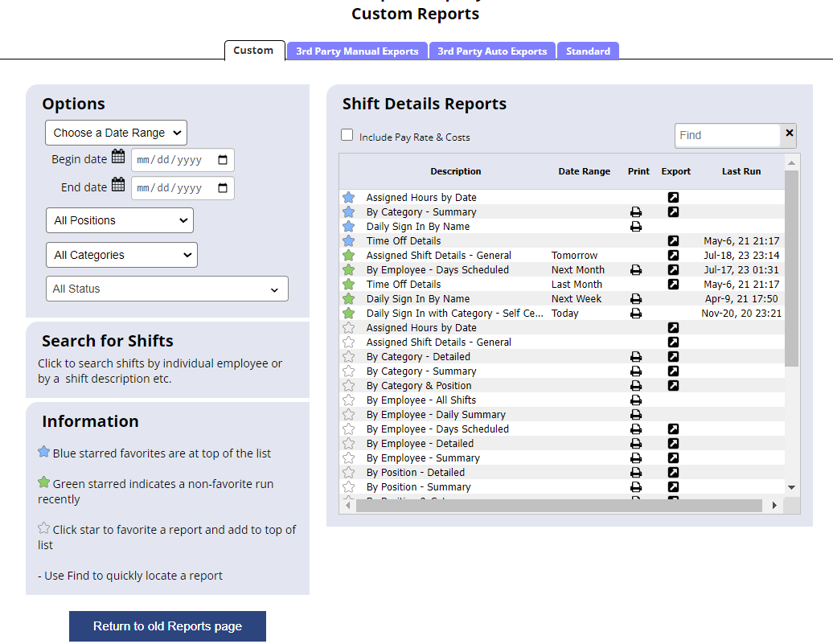Click the calendar icon next to Begin date
Image resolution: width=833 pixels, height=644 pixels.
[x=118, y=158]
